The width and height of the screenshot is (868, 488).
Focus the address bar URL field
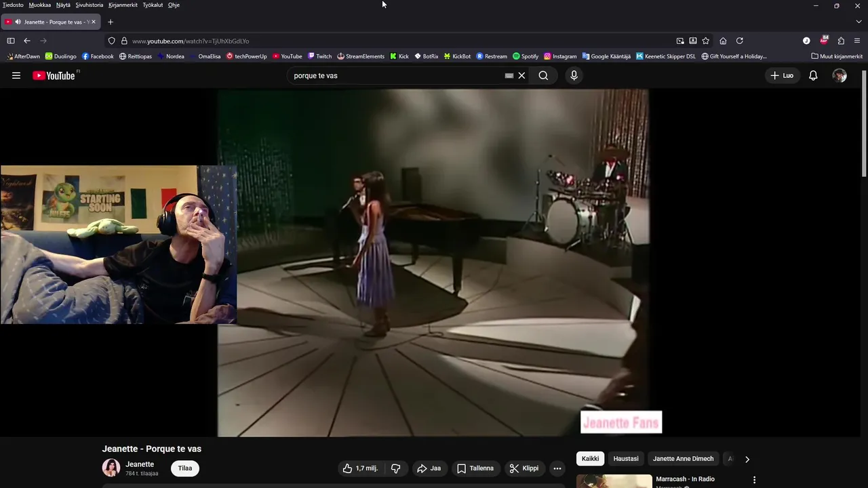(x=400, y=41)
